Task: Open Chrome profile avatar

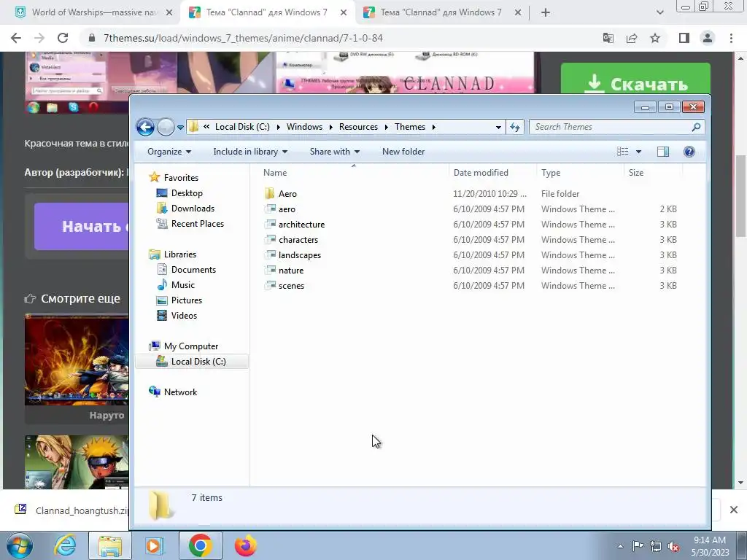Action: (708, 38)
